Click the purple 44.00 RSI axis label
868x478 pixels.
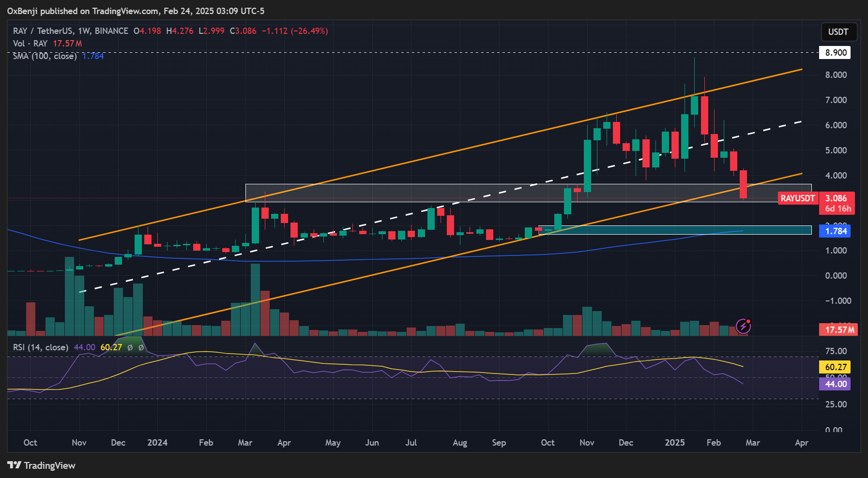point(836,384)
